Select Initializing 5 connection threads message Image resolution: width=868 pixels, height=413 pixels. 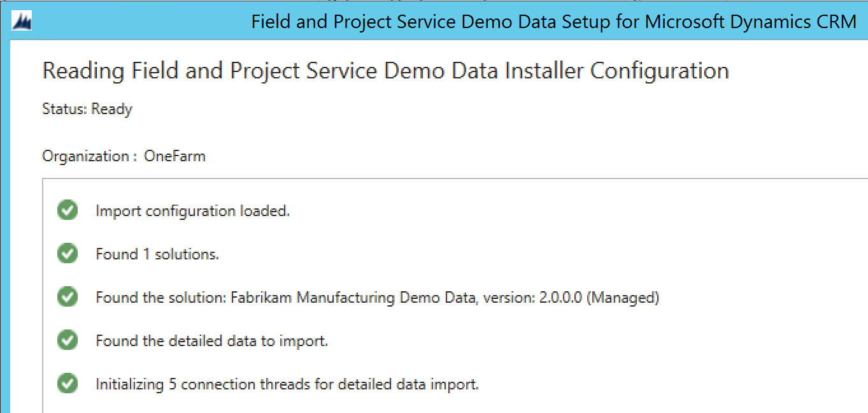coord(287,384)
